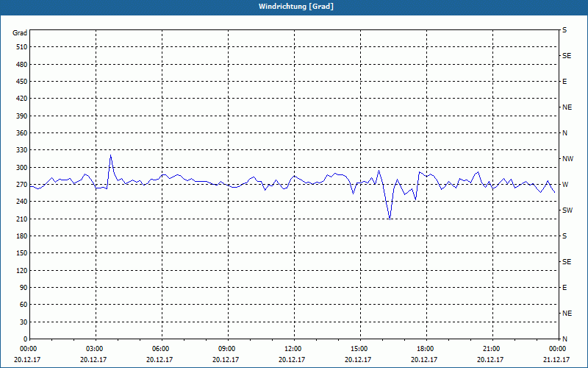Click the '21.12.17' date label
Viewport: 588px width, 368px height.
click(556, 360)
